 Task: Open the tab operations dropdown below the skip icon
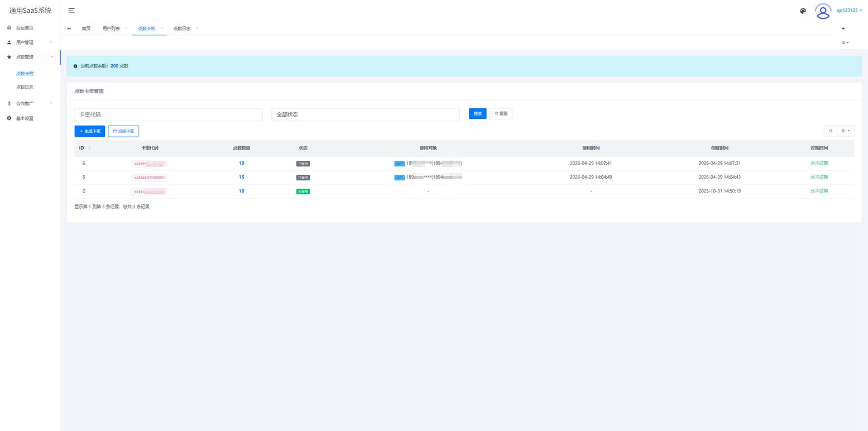845,43
